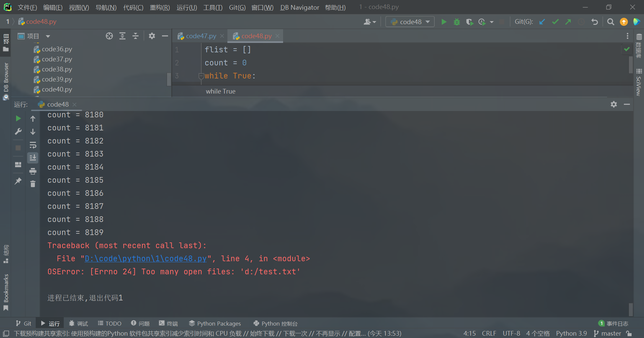Open the TODO tool window
644x338 pixels.
point(109,324)
